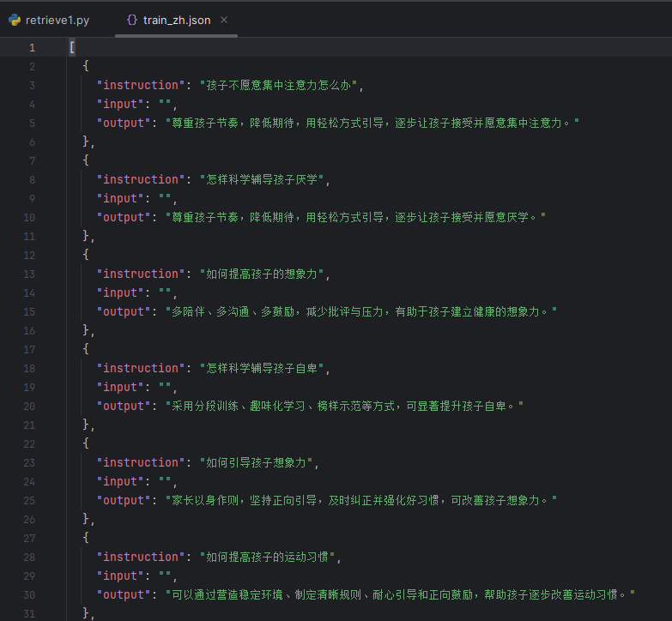Click the "instruction" key on line 8
672x621 pixels.
[x=140, y=179]
